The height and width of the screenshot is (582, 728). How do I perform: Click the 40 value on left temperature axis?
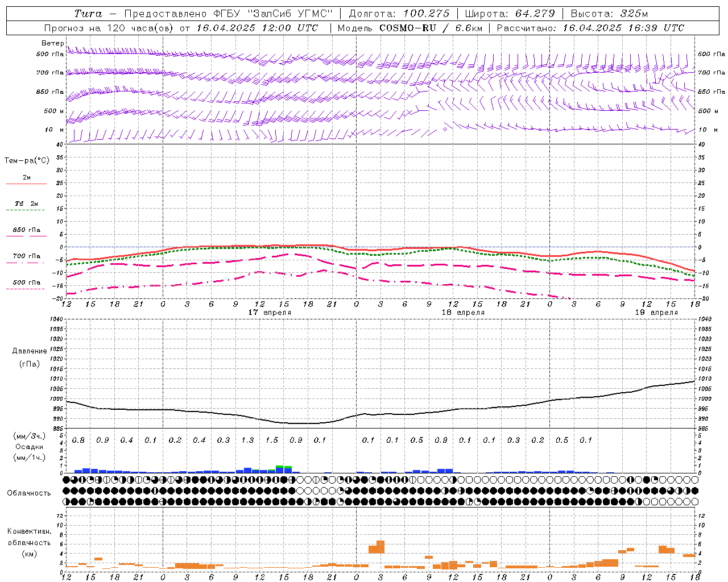[59, 144]
